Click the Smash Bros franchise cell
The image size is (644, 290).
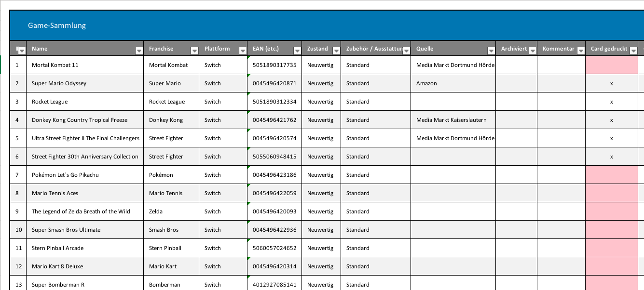171,230
